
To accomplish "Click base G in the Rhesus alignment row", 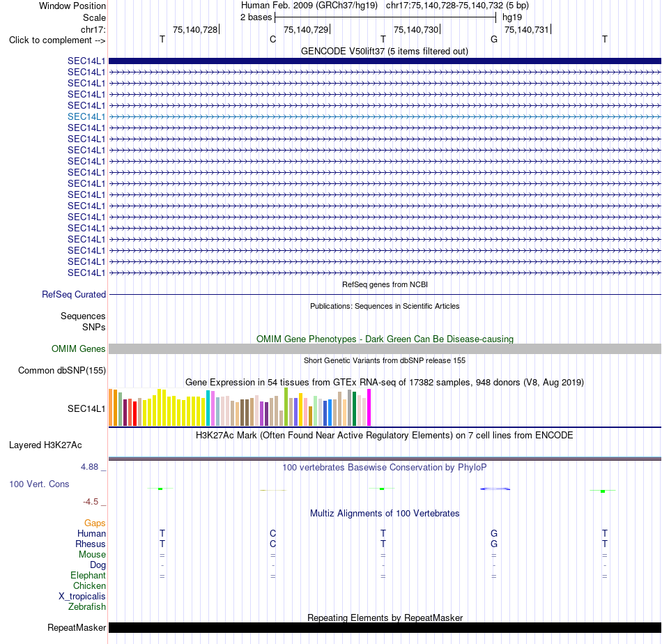I will click(494, 544).
